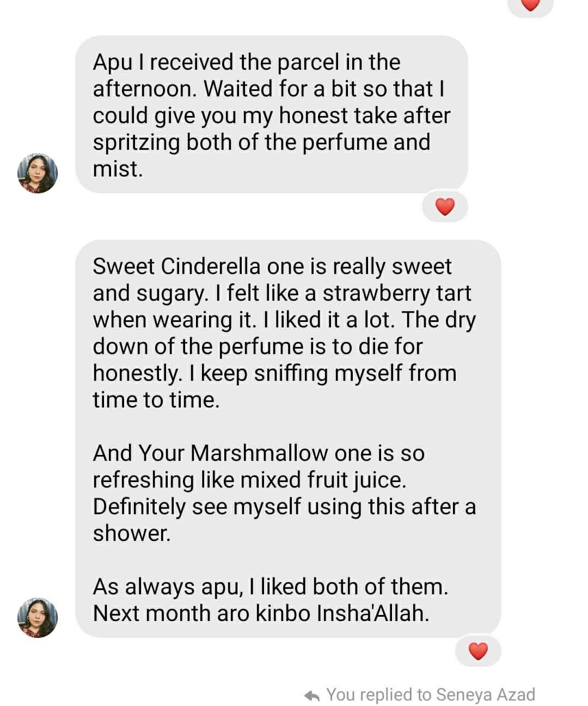
Task: Open sender avatar beside the Sweet Cinderella message
Action: (x=38, y=618)
